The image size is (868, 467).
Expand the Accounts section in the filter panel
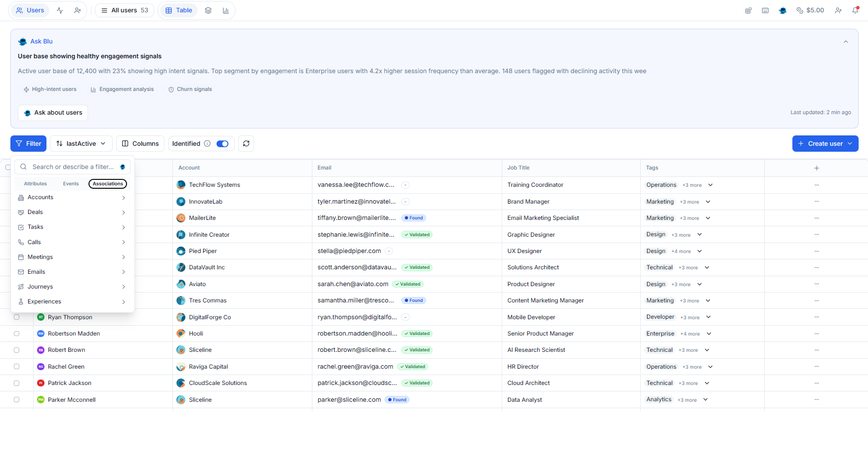click(72, 197)
